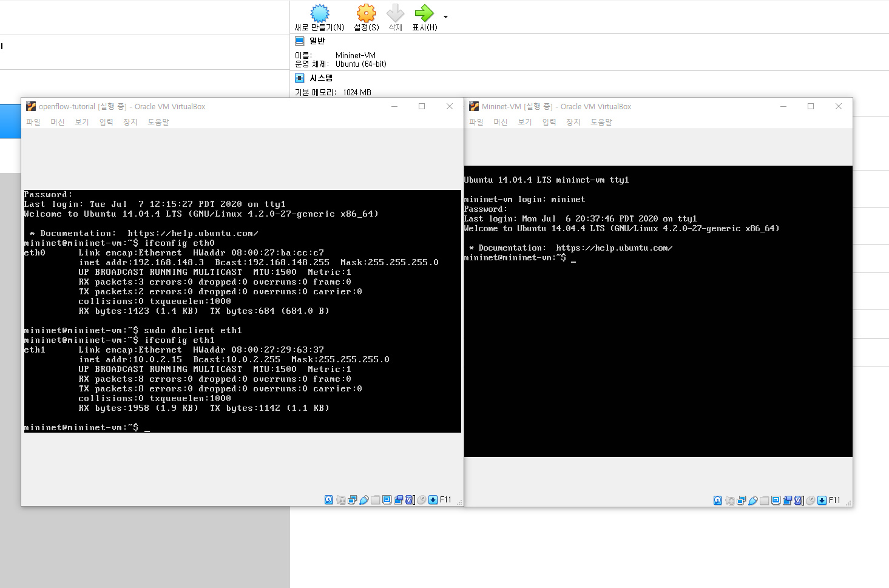Click the openflow-tutorial window title bar icon
This screenshot has width=889, height=588.
pyautogui.click(x=31, y=106)
